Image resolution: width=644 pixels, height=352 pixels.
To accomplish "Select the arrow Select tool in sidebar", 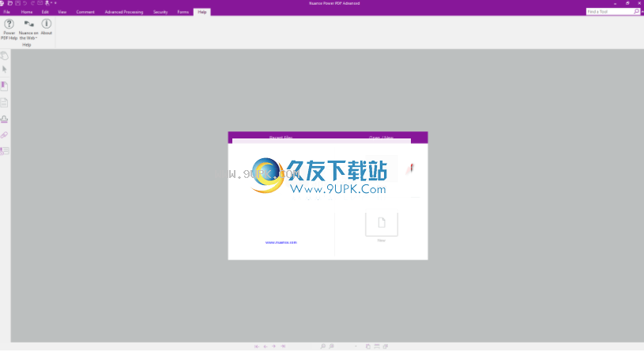I will tap(5, 70).
